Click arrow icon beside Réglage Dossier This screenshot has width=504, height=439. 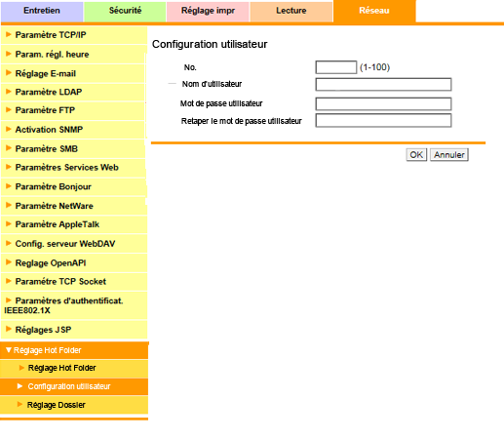(20, 404)
